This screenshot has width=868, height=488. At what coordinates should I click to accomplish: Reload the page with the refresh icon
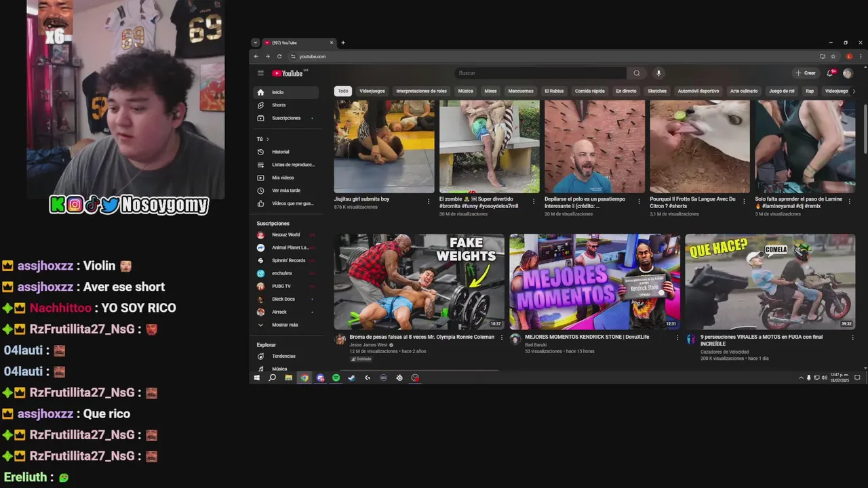(279, 56)
